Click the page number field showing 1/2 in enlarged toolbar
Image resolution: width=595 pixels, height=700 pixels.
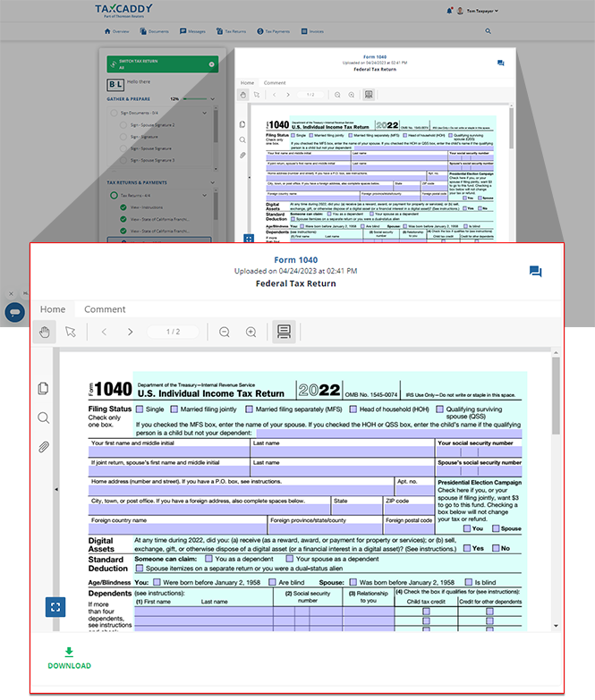click(174, 332)
